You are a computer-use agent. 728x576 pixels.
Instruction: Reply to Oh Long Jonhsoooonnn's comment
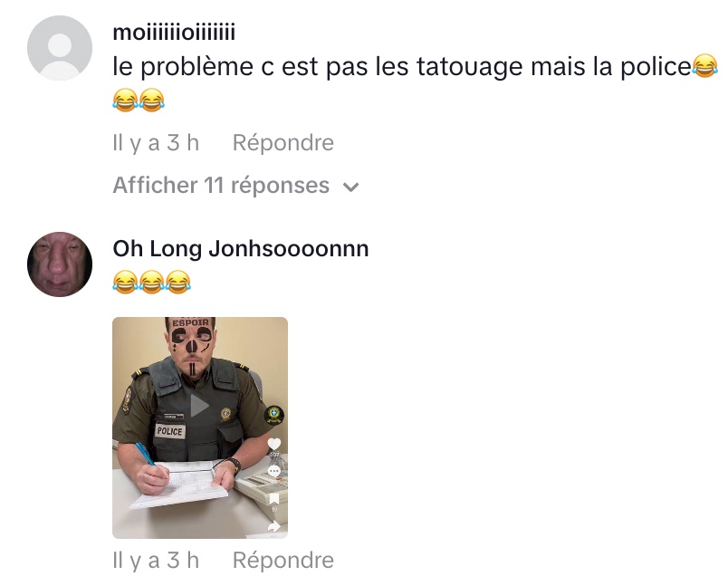(x=283, y=561)
